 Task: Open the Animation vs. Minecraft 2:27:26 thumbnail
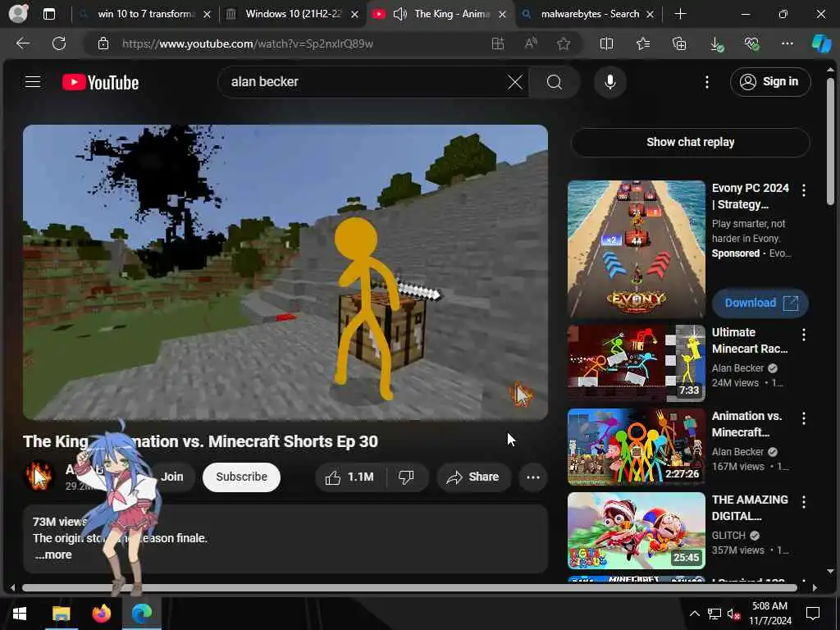click(x=636, y=447)
